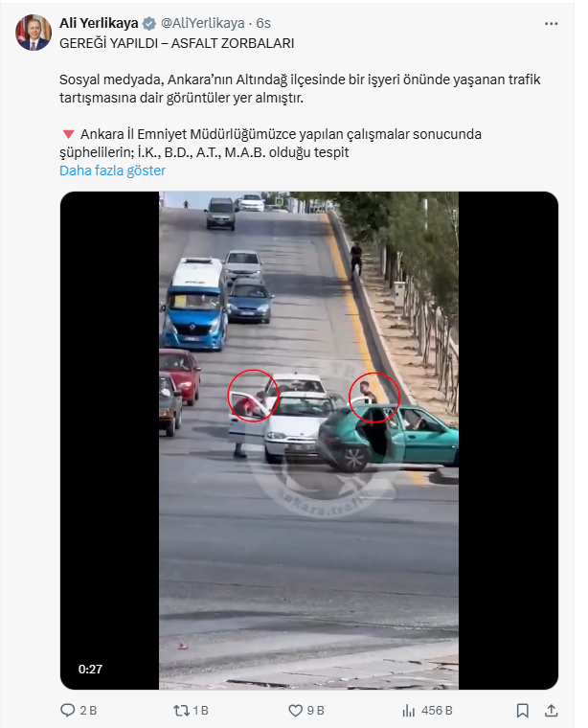Open the @AliYerlikaya handle link
This screenshot has height=728, width=588.
click(202, 23)
